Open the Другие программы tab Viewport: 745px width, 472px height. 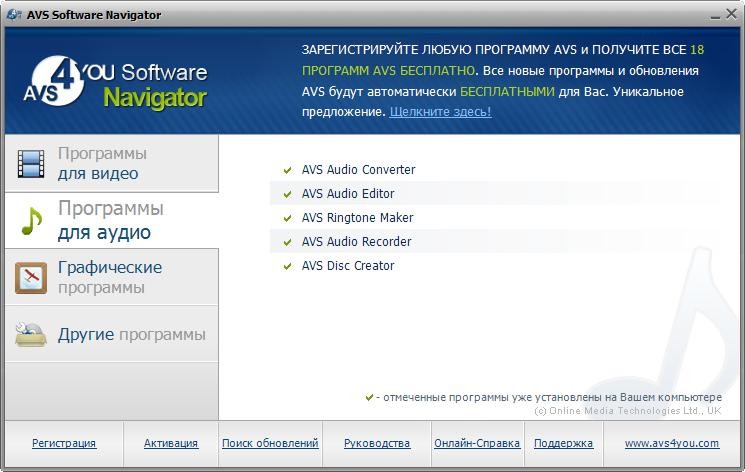coord(112,334)
